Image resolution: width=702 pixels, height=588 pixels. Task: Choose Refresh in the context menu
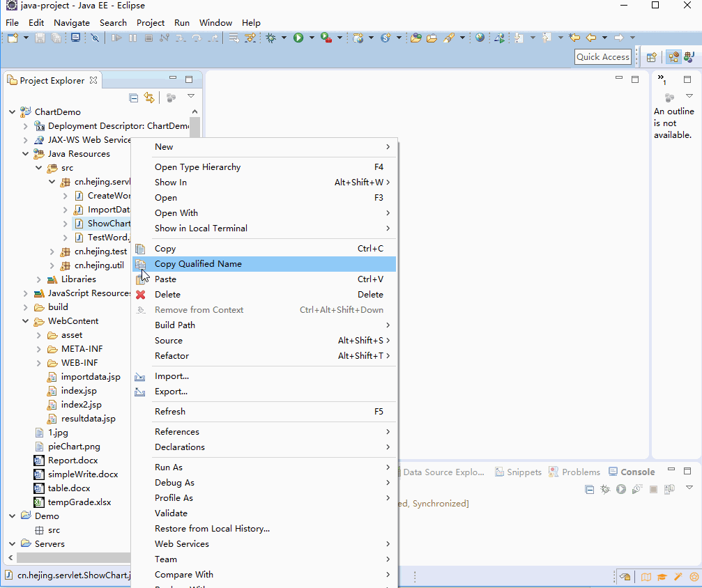pos(264,412)
